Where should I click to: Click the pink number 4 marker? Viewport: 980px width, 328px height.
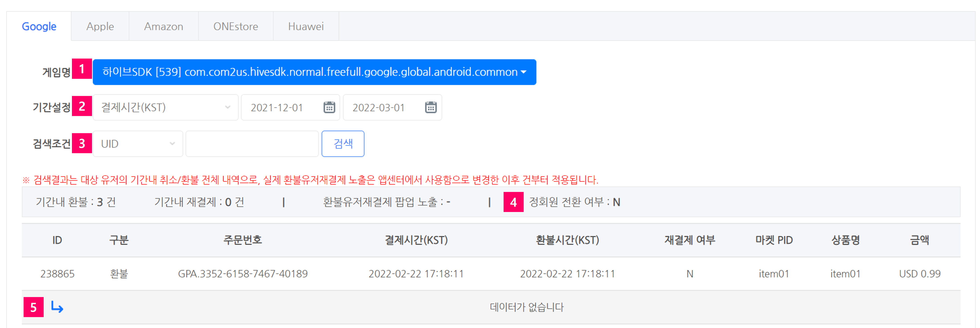[x=513, y=202]
